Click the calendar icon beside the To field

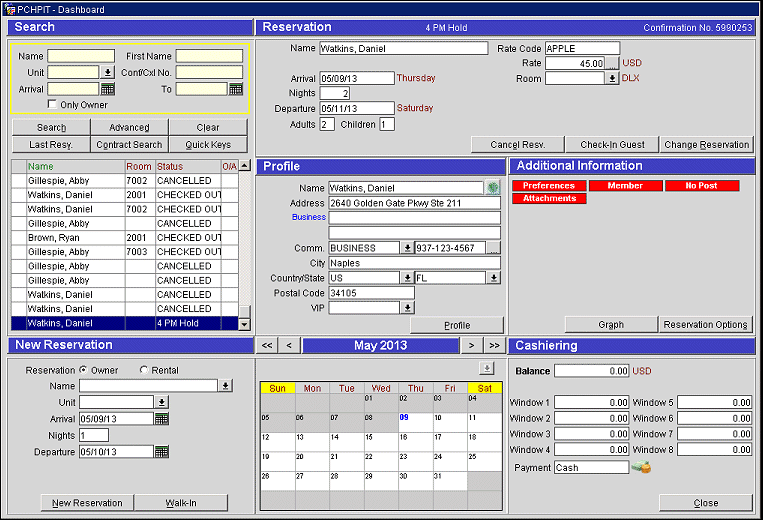coord(236,89)
